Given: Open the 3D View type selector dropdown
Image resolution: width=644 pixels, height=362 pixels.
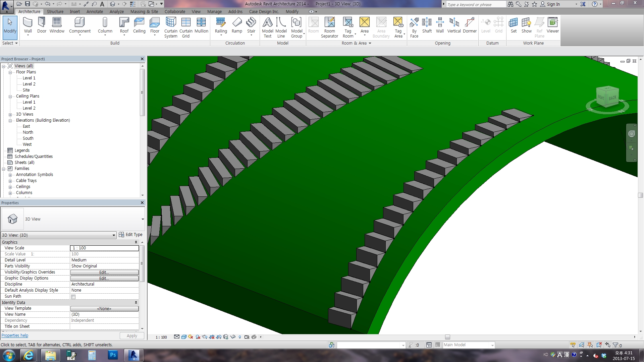Looking at the screenshot, I should pyautogui.click(x=143, y=219).
